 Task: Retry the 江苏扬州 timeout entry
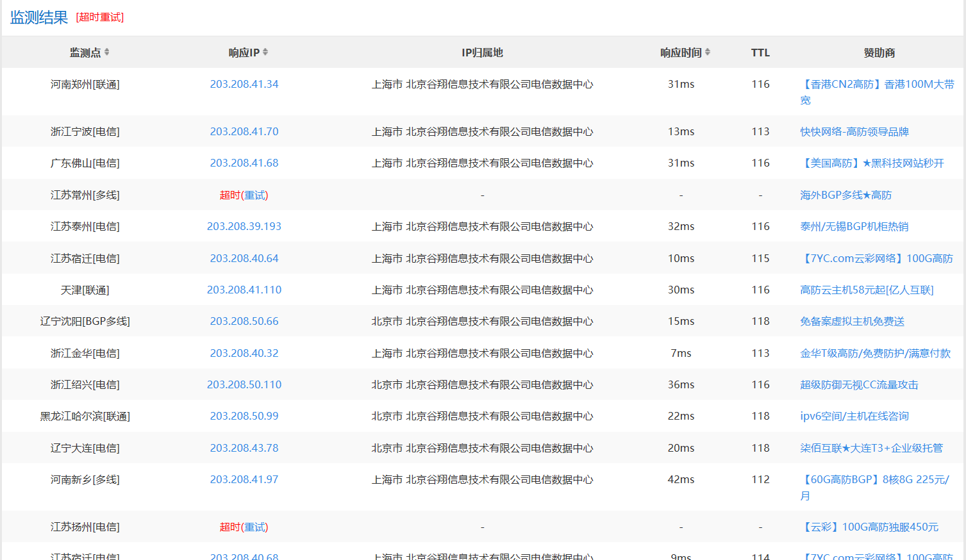coord(254,527)
